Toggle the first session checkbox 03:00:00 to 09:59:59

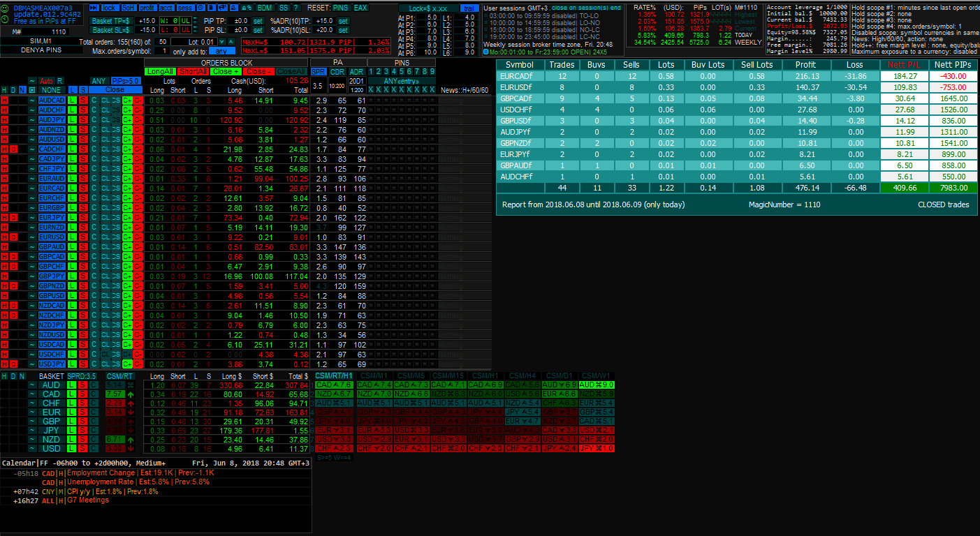click(x=485, y=15)
